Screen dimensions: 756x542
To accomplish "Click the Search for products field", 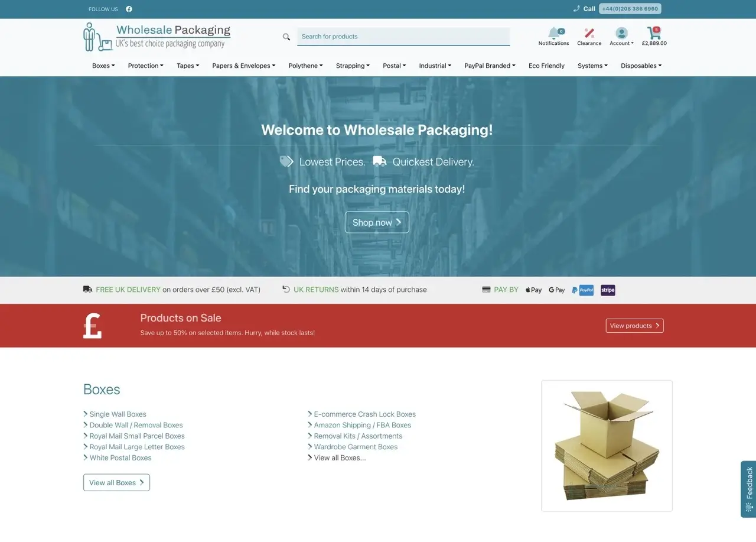I will [x=403, y=37].
